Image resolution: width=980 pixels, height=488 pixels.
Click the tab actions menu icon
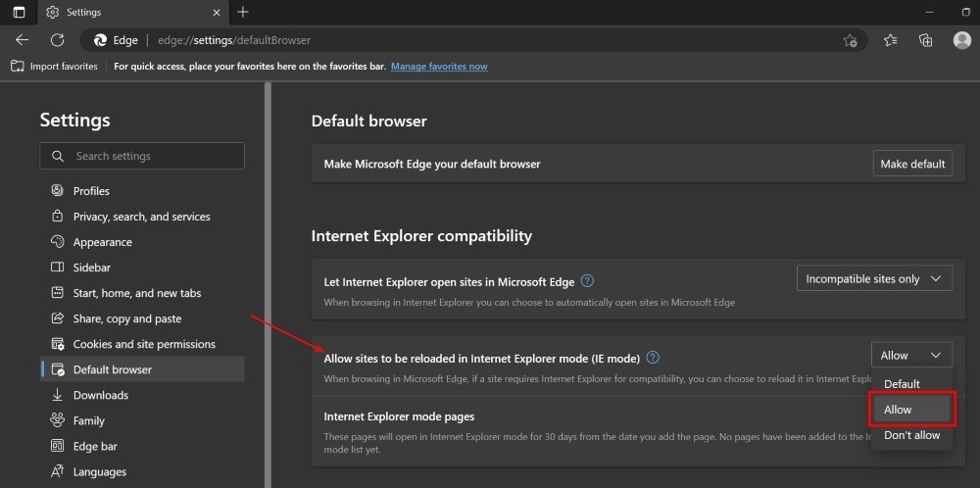tap(20, 12)
